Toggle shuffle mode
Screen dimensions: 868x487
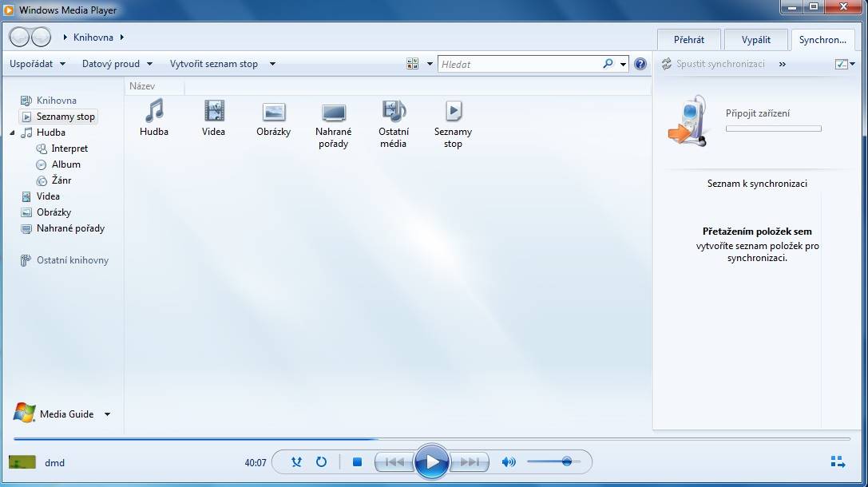[x=297, y=461]
